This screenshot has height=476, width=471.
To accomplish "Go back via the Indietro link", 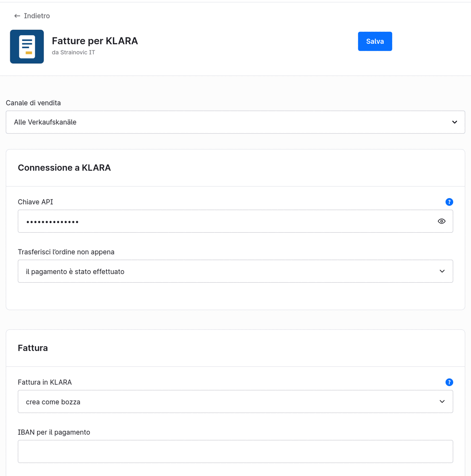I will pos(32,16).
